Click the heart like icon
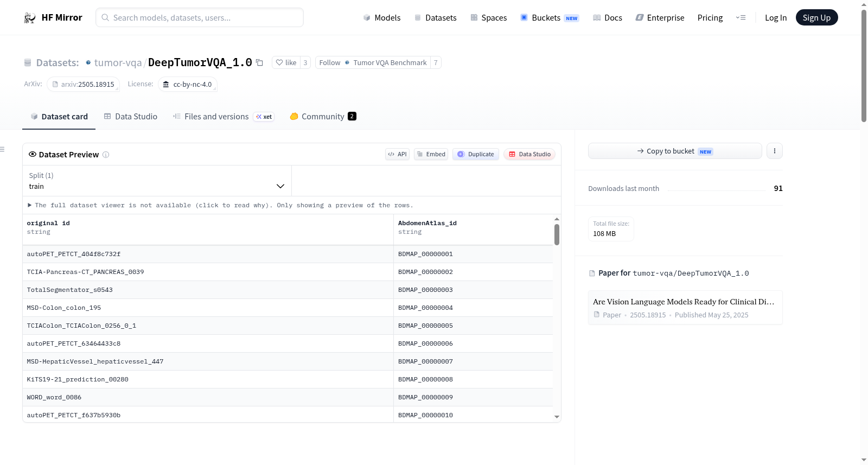 coord(279,62)
